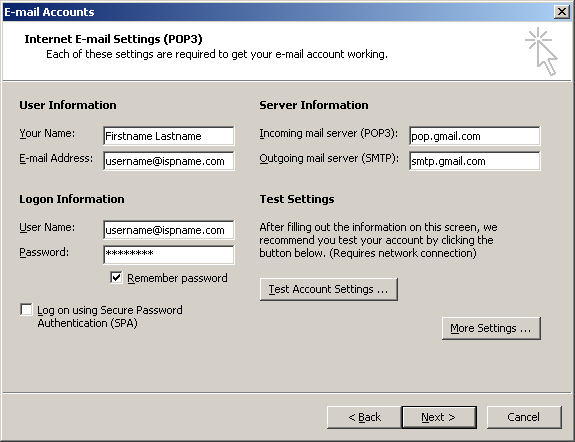Select the E-mail Address input field
The height and width of the screenshot is (442, 575).
tap(169, 161)
